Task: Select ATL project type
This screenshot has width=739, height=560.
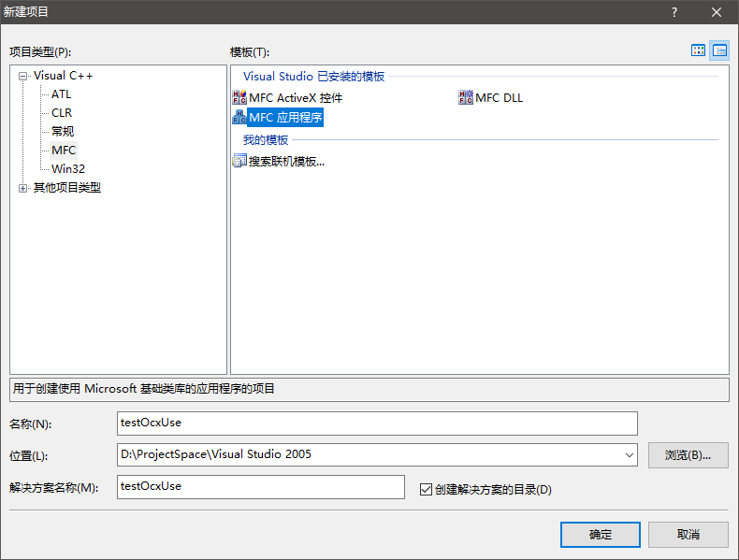Action: (x=61, y=94)
